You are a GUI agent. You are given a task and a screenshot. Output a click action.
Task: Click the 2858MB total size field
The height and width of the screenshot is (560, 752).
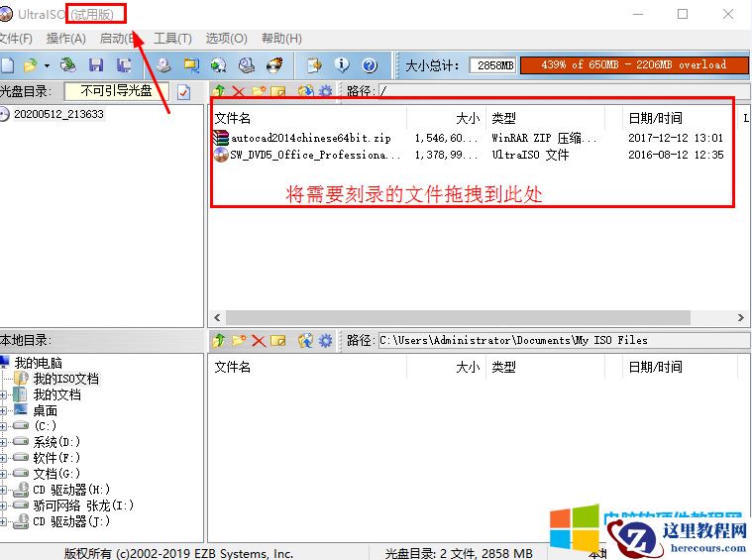point(493,65)
